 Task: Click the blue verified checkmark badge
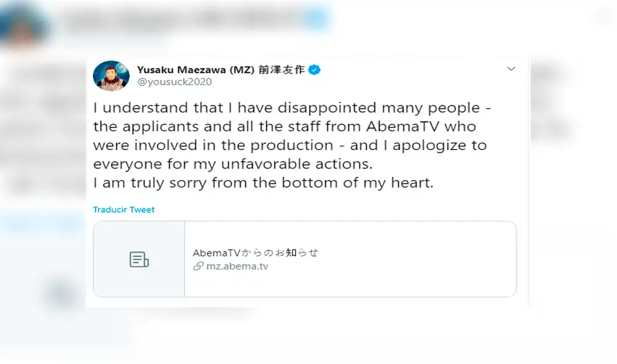point(314,70)
